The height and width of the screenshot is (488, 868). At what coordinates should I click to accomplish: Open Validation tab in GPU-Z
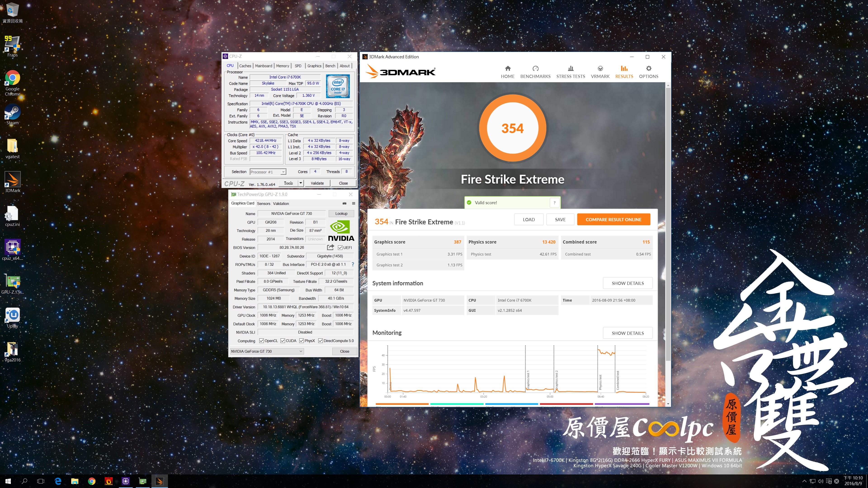(281, 203)
